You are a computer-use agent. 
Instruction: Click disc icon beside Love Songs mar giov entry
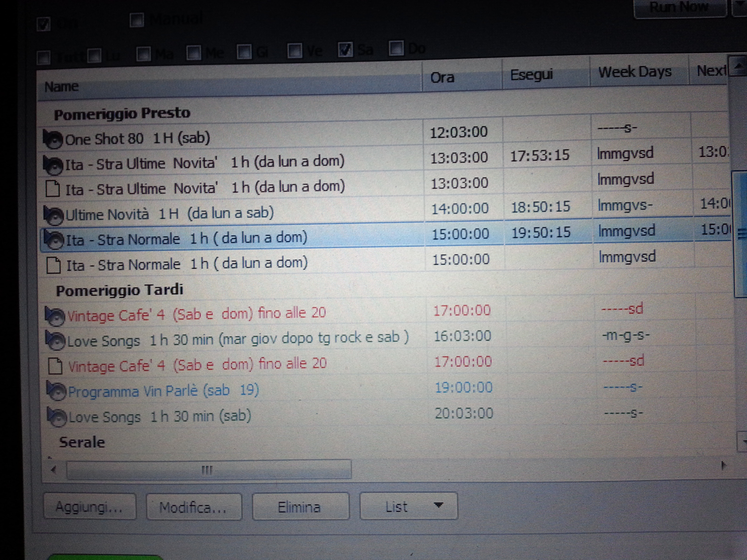(55, 341)
